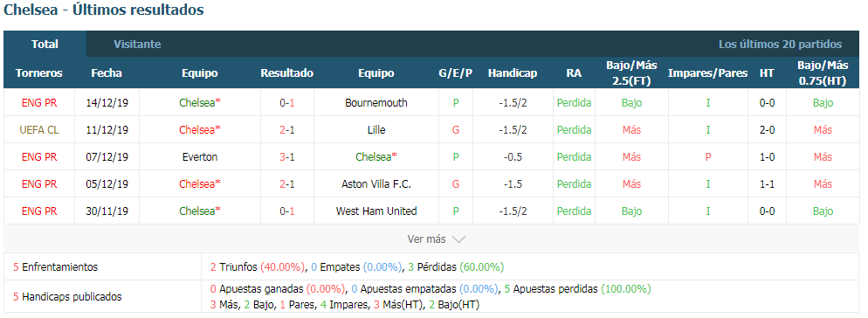Click the Impares/Pares column header

[707, 73]
